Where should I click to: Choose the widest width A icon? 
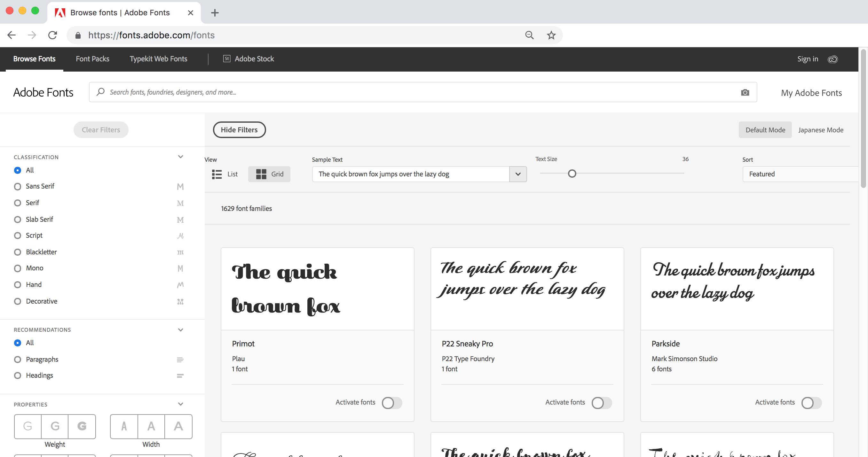tap(178, 426)
